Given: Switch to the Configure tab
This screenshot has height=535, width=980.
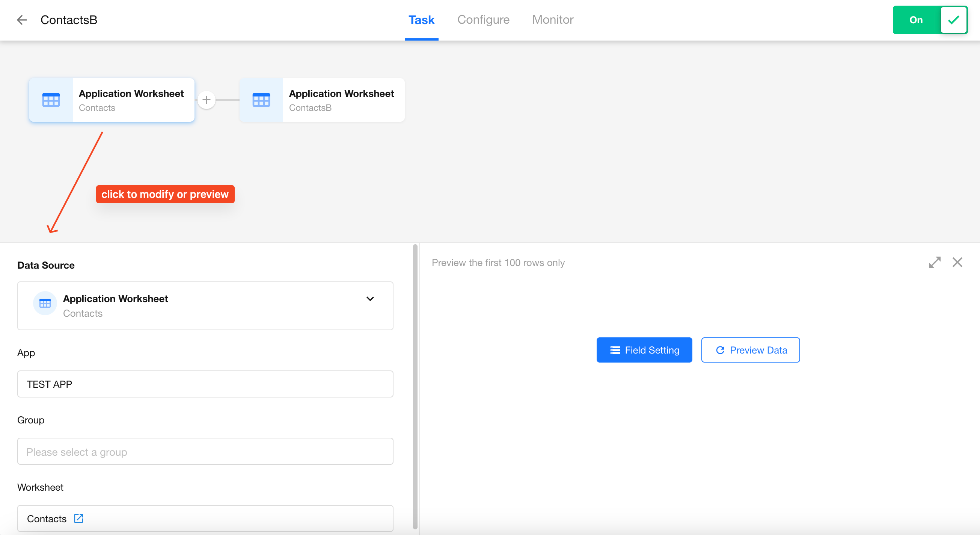Looking at the screenshot, I should pyautogui.click(x=483, y=20).
